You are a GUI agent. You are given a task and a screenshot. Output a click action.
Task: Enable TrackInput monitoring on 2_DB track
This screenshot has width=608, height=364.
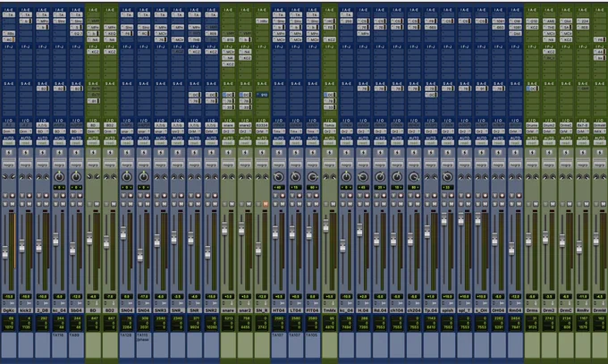[38, 196]
